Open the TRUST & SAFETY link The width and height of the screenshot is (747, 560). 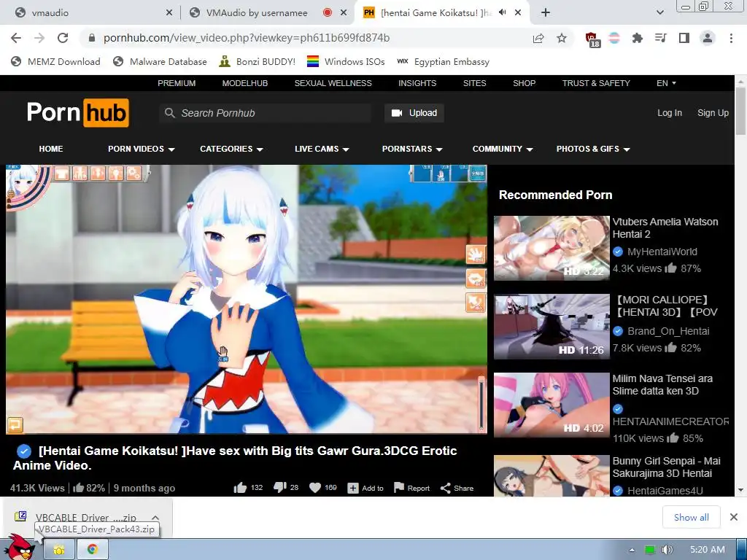point(596,83)
